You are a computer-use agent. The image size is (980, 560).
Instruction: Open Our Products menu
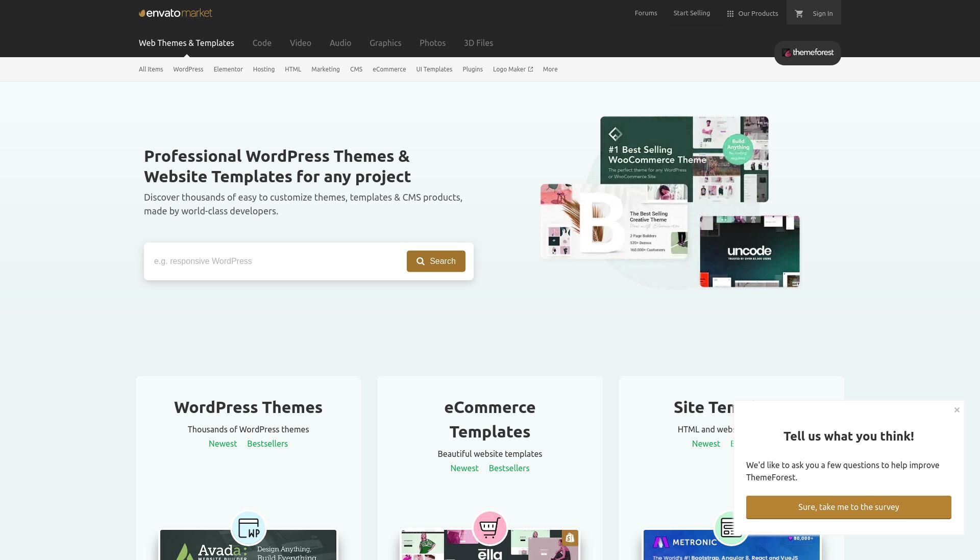click(752, 14)
